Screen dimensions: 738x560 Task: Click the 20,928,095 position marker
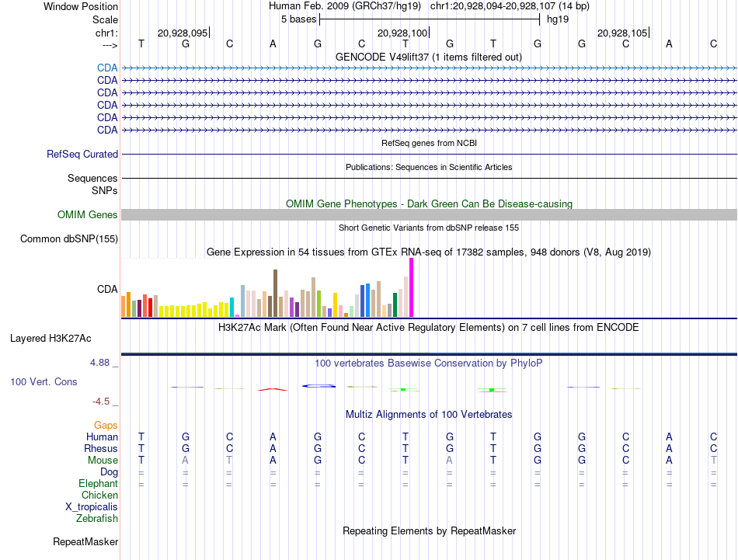[183, 33]
